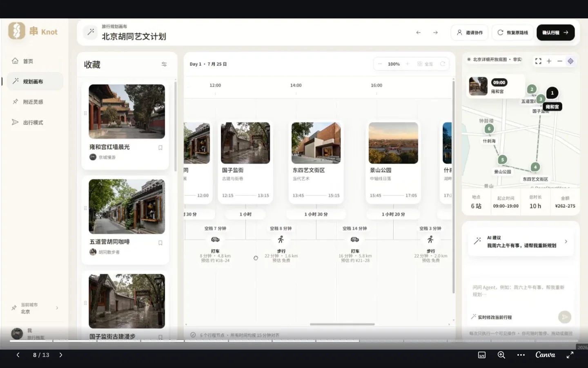This screenshot has width=588, height=368.
Task: Select the 景山公园 timeline card photo
Action: point(393,143)
